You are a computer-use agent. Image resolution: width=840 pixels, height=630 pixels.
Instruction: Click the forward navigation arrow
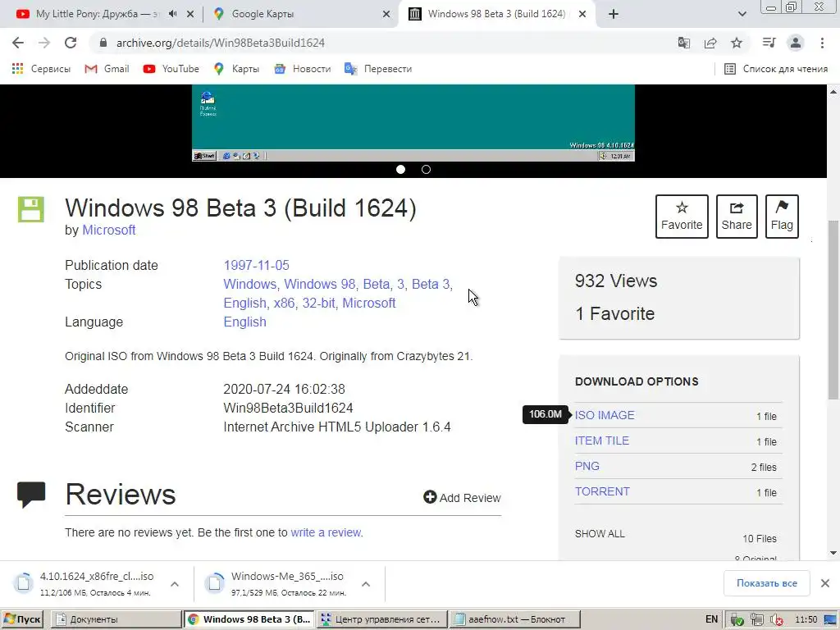click(x=44, y=43)
